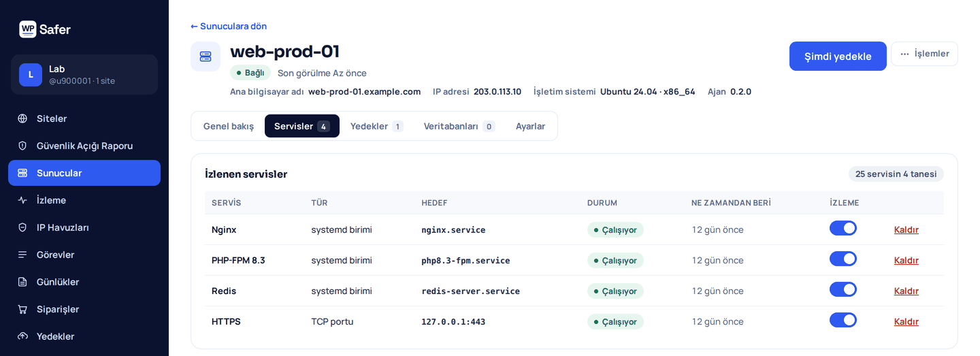Click the Lab avatar letter L
The image size is (980, 356).
pyautogui.click(x=31, y=75)
